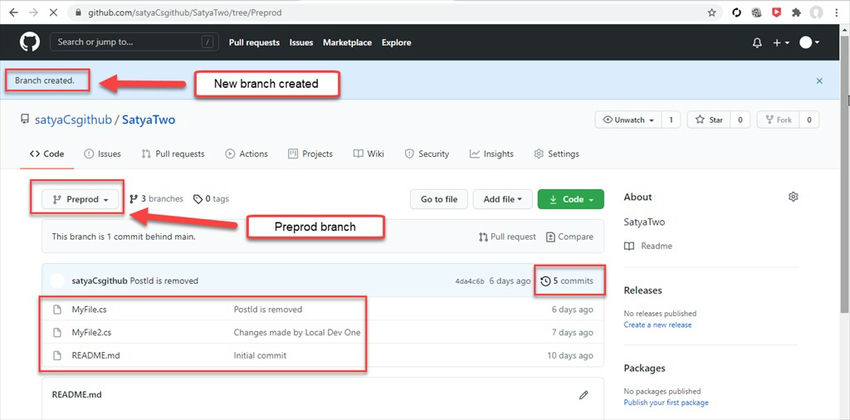Click Go to file
850x420 pixels.
(x=439, y=199)
